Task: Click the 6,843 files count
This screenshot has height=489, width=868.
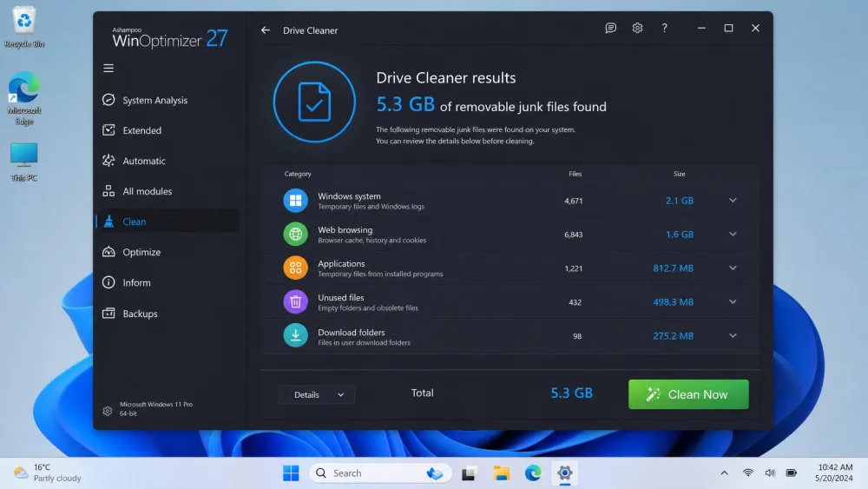Action: [x=574, y=235]
